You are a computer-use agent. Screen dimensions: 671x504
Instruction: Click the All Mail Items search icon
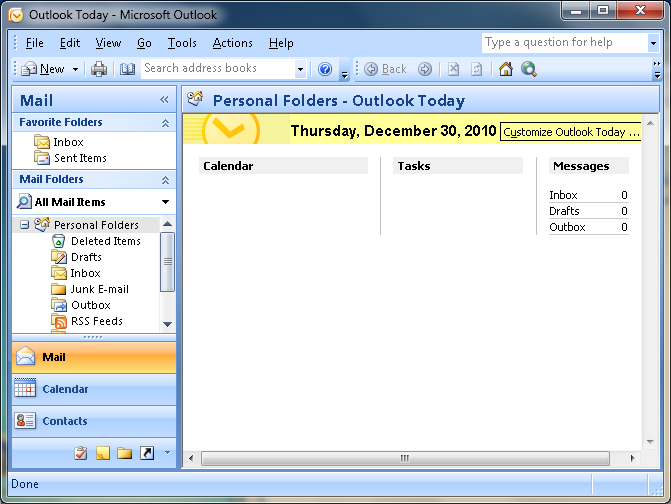(x=24, y=202)
